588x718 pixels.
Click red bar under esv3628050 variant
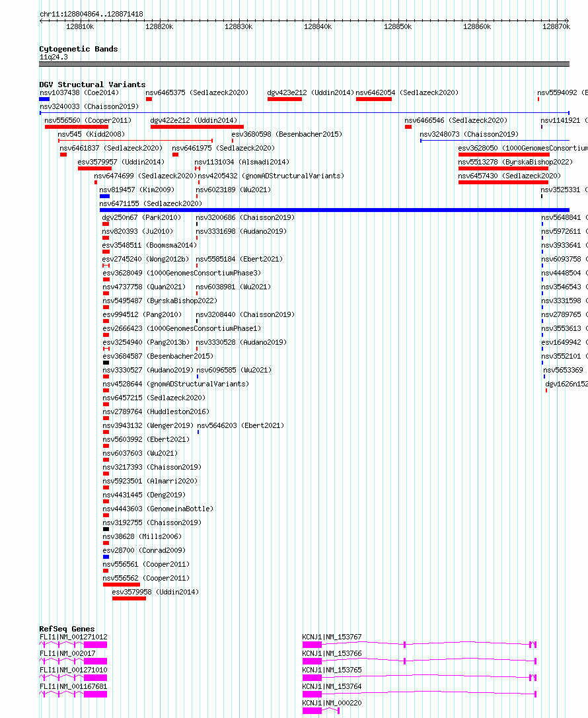503,155
